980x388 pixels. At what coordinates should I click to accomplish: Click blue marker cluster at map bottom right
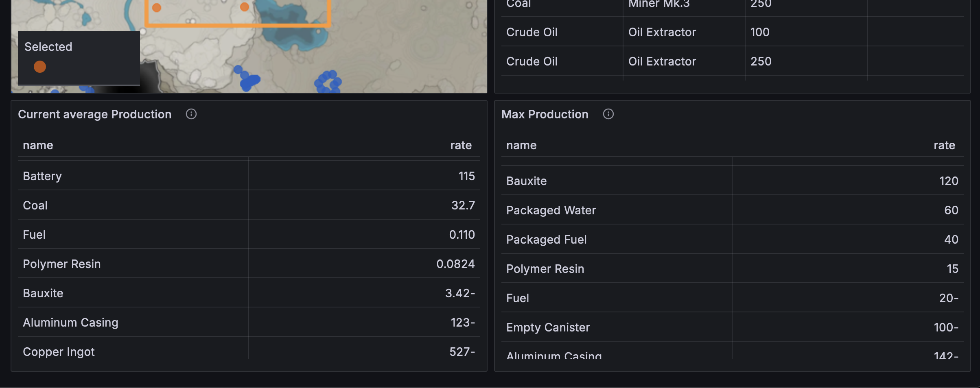coord(328,82)
